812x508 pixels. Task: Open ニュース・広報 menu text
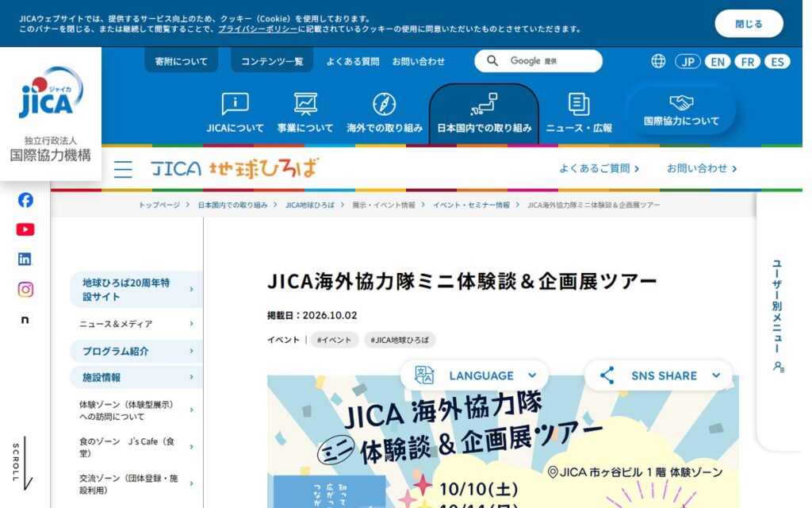tap(579, 128)
